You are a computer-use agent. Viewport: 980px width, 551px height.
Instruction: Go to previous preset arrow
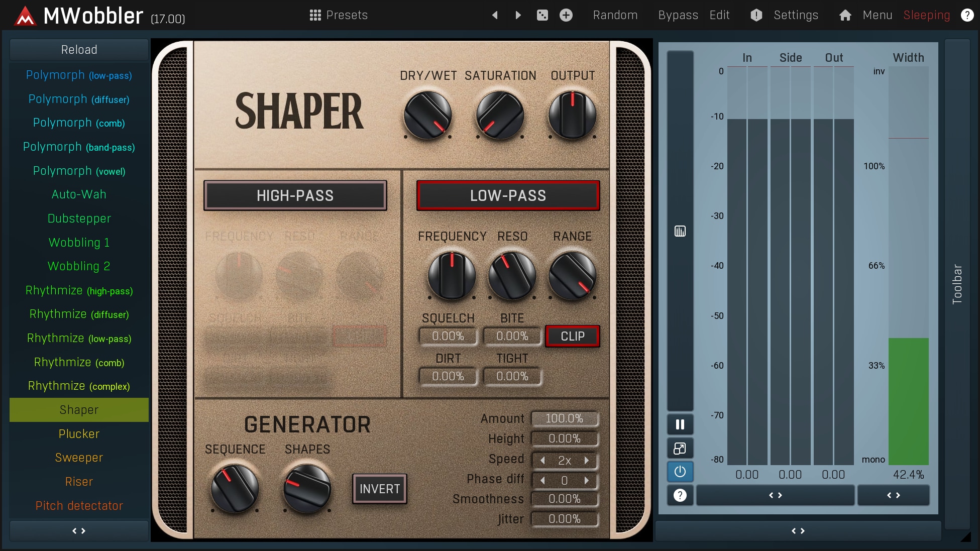click(495, 15)
